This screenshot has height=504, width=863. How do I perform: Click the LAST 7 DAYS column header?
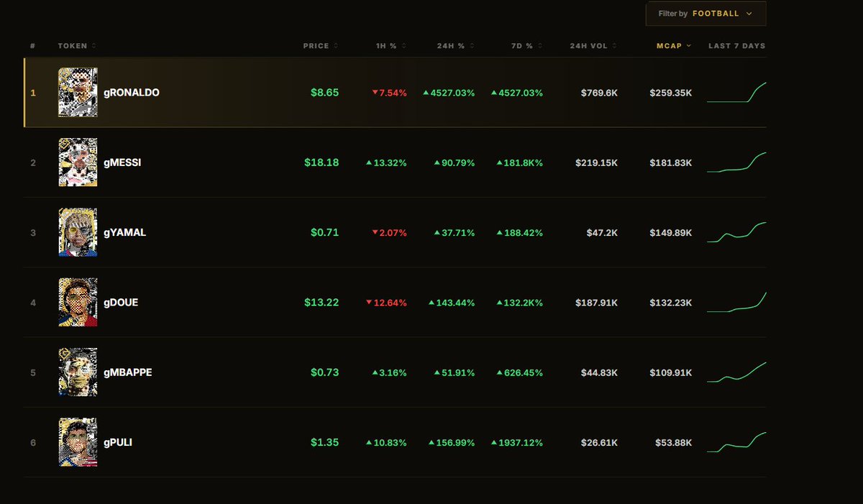[x=737, y=46]
